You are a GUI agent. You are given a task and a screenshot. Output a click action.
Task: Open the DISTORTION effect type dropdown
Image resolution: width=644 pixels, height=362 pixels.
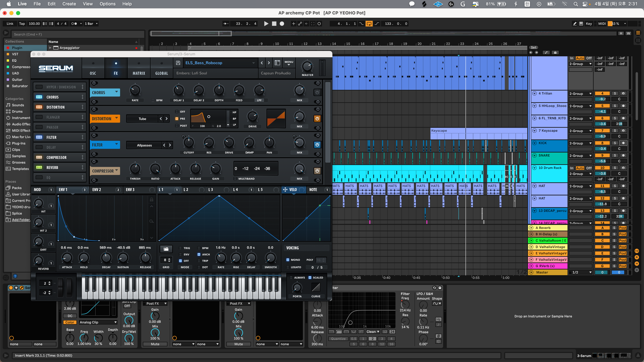tap(105, 119)
